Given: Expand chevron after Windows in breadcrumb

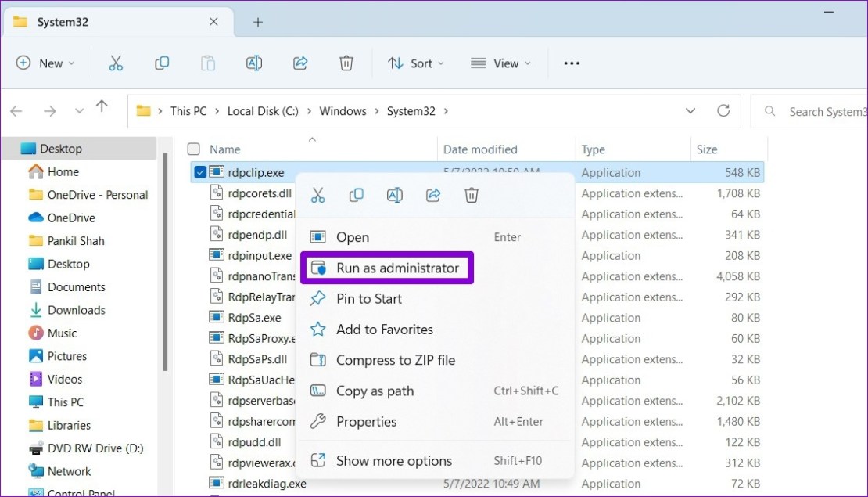Looking at the screenshot, I should pos(376,111).
